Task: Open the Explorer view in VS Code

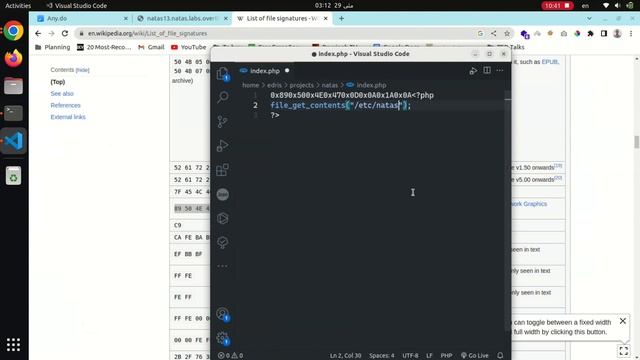Action: coord(223,73)
